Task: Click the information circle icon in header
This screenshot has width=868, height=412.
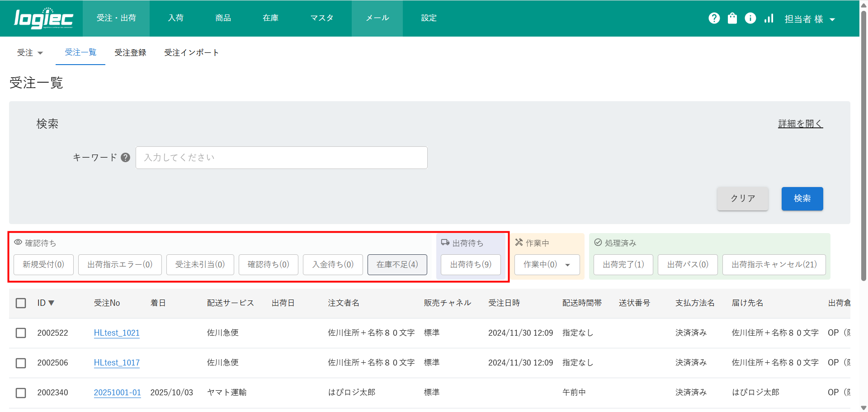Action: pos(750,18)
